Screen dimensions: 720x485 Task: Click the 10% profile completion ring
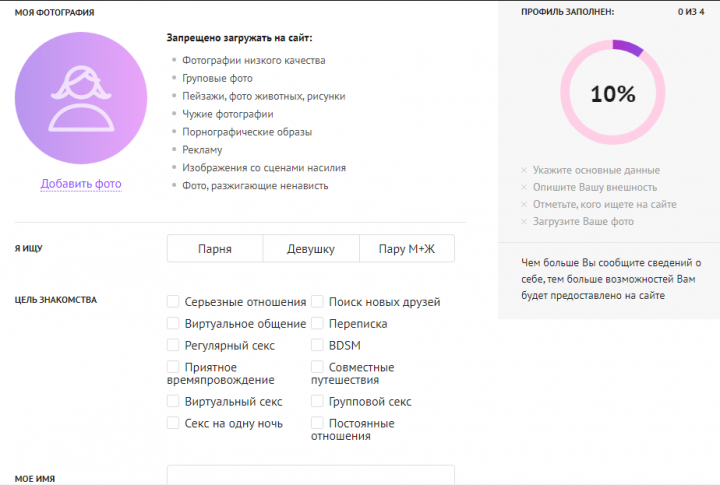612,94
